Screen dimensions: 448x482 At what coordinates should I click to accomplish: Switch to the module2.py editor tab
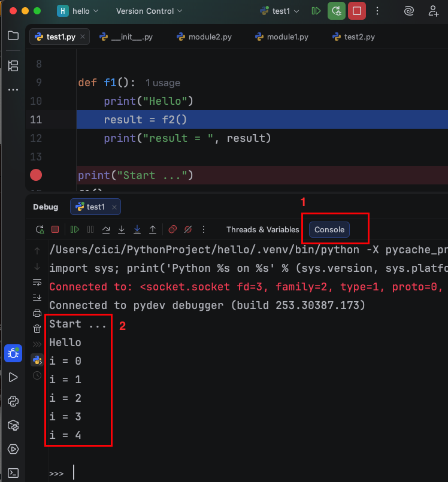(x=204, y=37)
